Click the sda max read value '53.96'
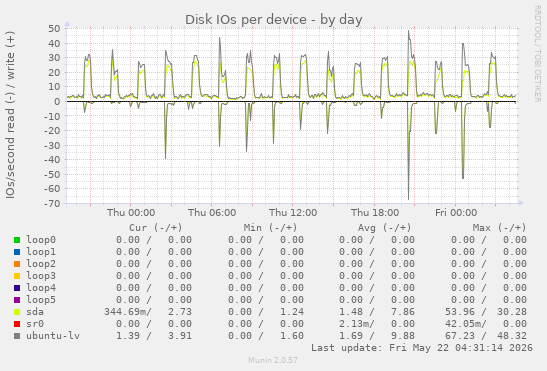 pos(460,312)
